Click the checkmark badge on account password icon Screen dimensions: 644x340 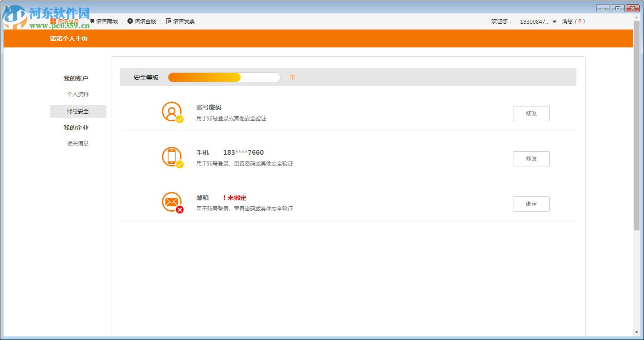[x=180, y=119]
